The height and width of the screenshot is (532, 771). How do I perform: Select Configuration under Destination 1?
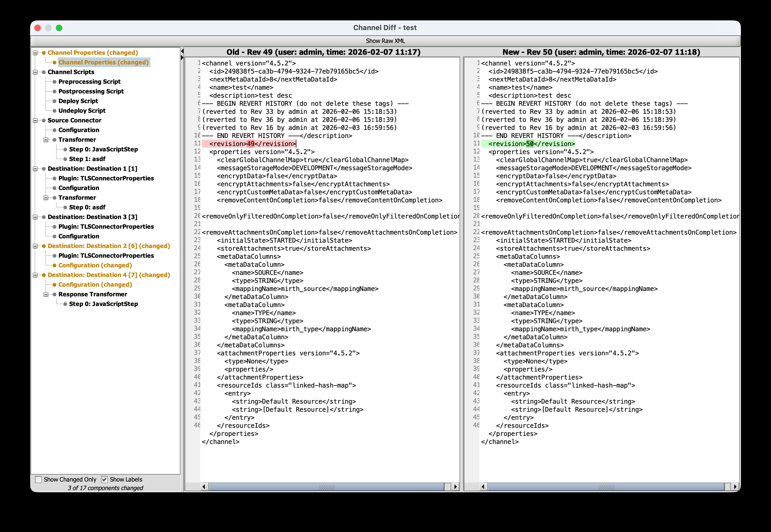pos(79,188)
